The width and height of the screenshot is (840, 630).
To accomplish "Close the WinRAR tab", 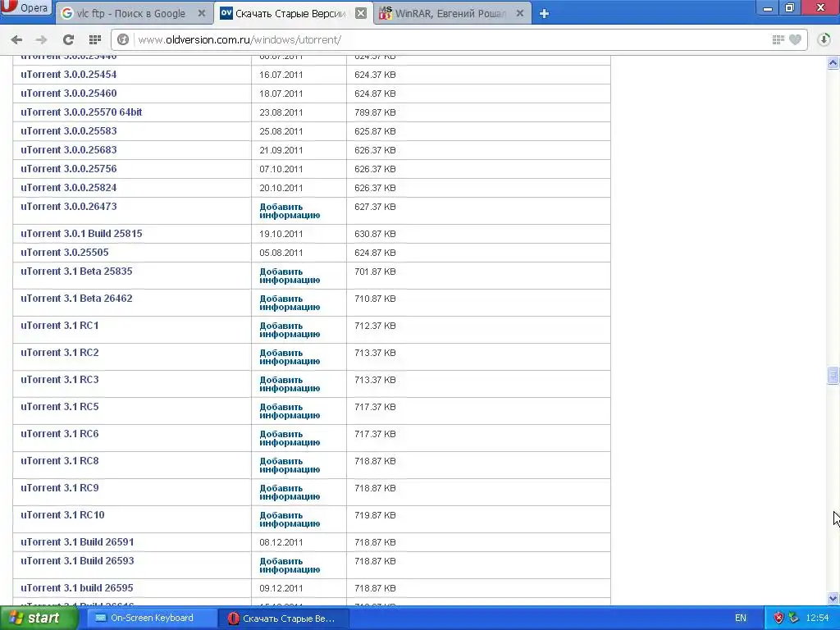I will pyautogui.click(x=519, y=13).
